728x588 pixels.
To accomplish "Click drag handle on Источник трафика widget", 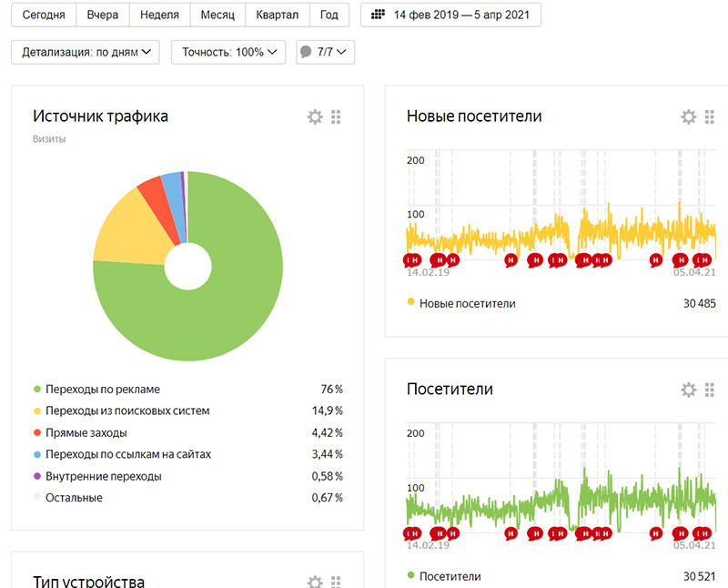I will pos(336,117).
